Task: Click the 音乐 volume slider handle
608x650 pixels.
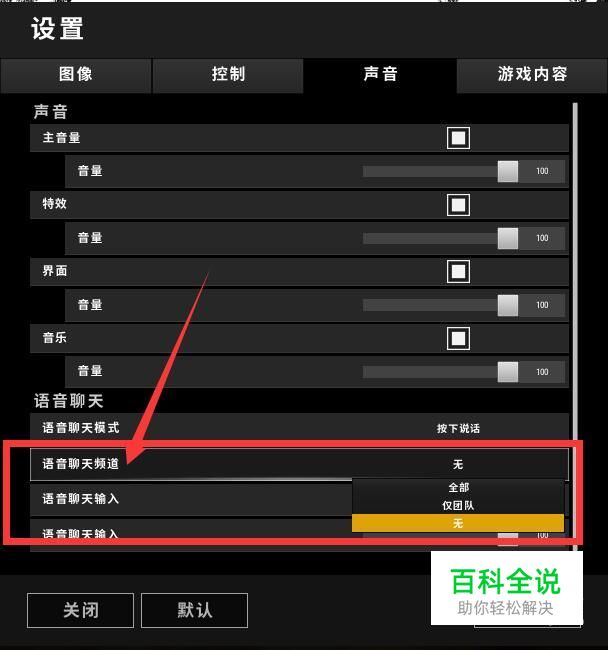Action: pos(508,372)
